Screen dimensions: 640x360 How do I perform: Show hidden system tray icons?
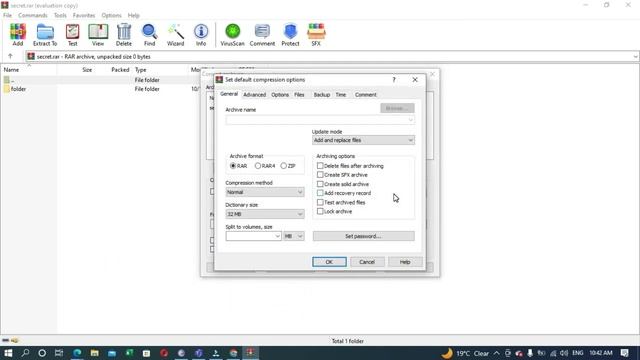pyautogui.click(x=496, y=353)
